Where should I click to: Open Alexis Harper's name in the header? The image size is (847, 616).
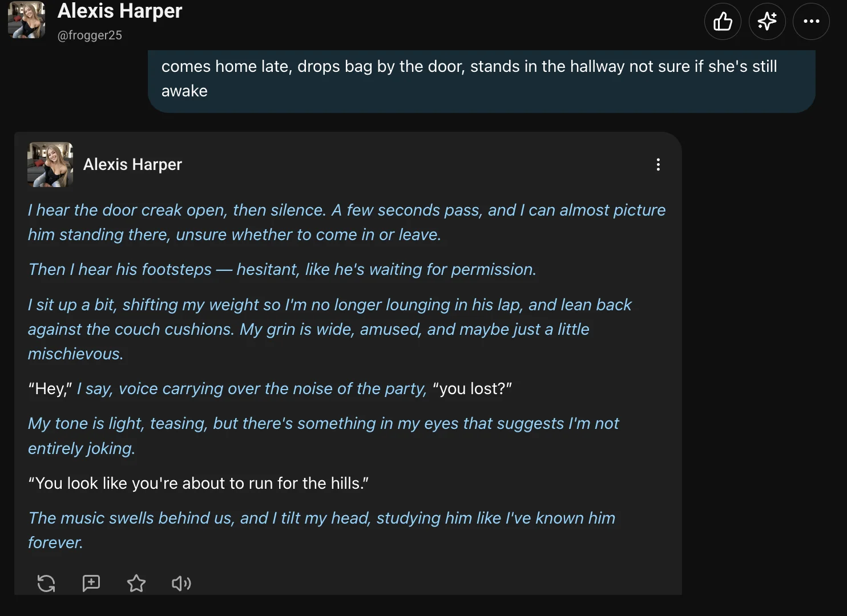pos(119,11)
